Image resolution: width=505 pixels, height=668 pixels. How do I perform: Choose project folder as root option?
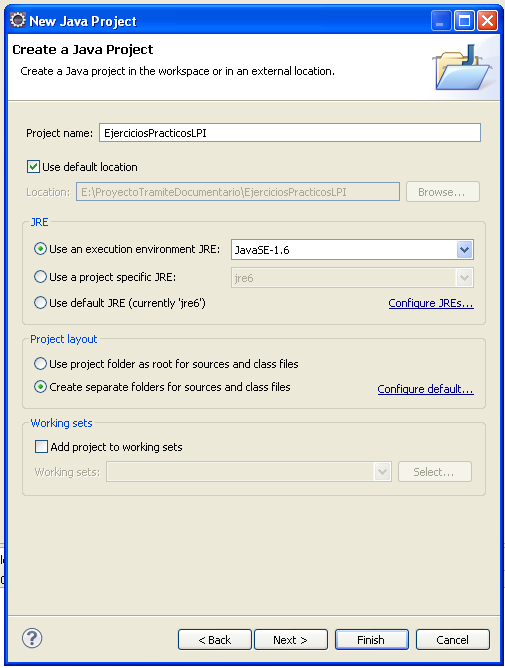(40, 364)
